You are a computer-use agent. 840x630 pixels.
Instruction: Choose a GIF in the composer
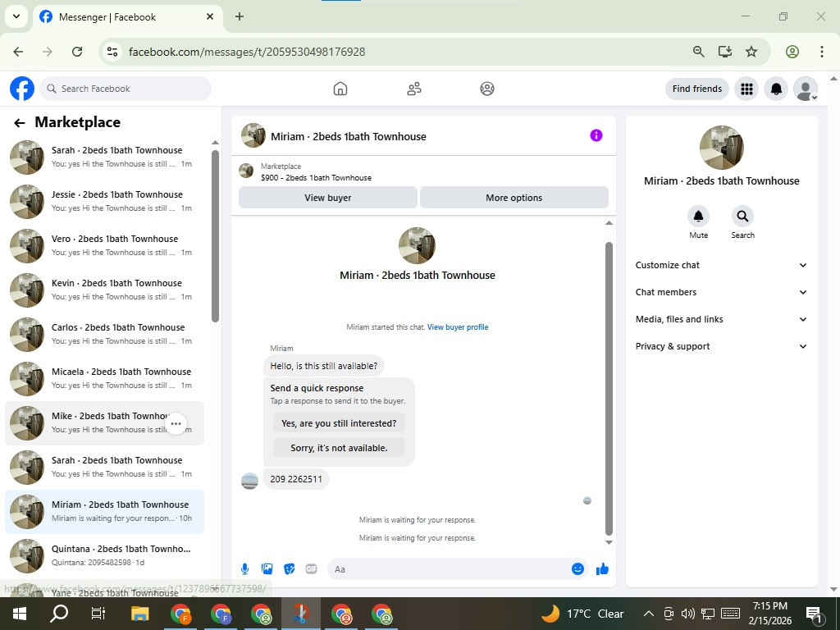311,569
